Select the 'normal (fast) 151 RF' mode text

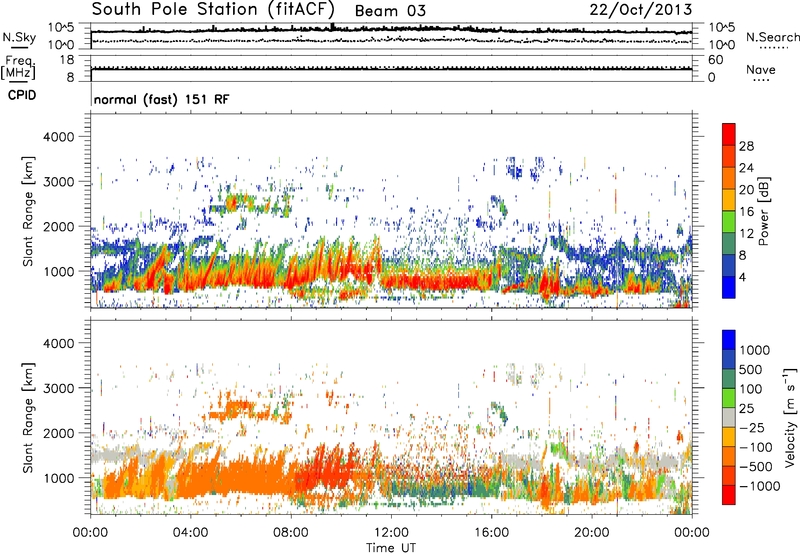coord(162,99)
